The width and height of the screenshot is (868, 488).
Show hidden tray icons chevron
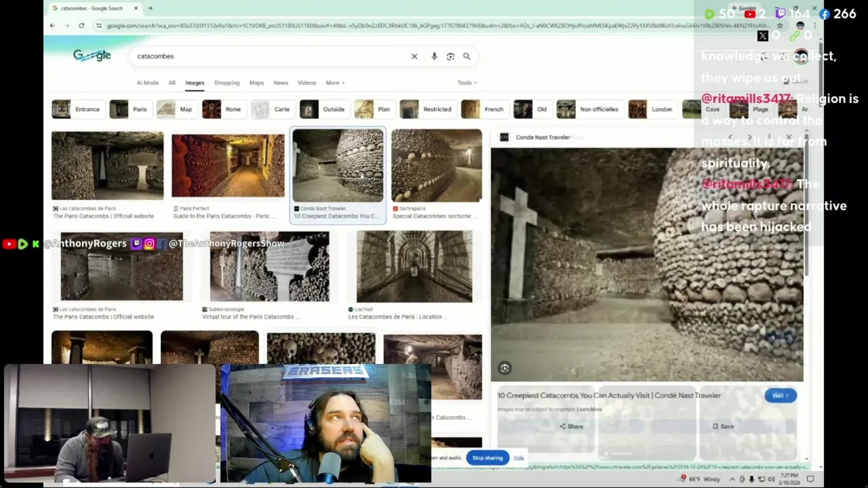pyautogui.click(x=732, y=479)
